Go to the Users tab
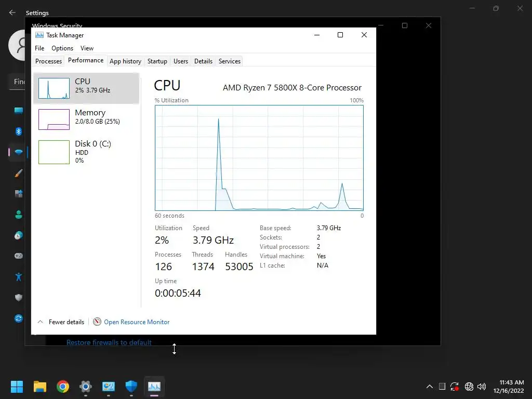The image size is (532, 399). coord(180,61)
